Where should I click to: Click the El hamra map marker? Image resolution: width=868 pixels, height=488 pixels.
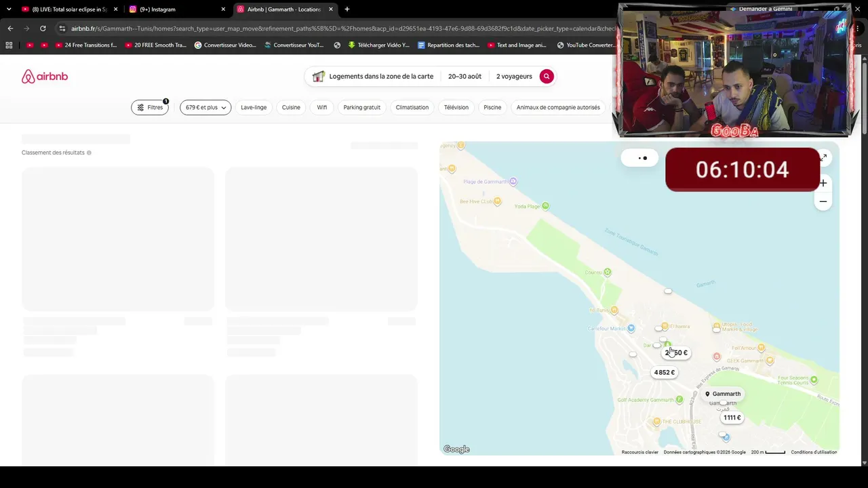pos(665,327)
